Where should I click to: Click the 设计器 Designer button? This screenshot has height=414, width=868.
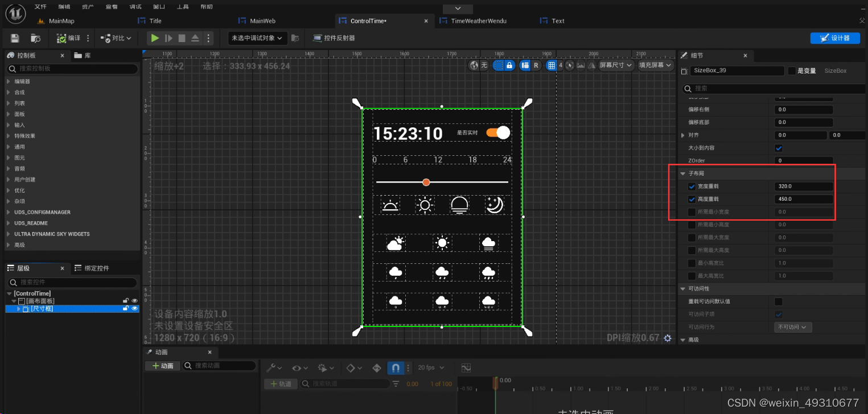coord(835,38)
